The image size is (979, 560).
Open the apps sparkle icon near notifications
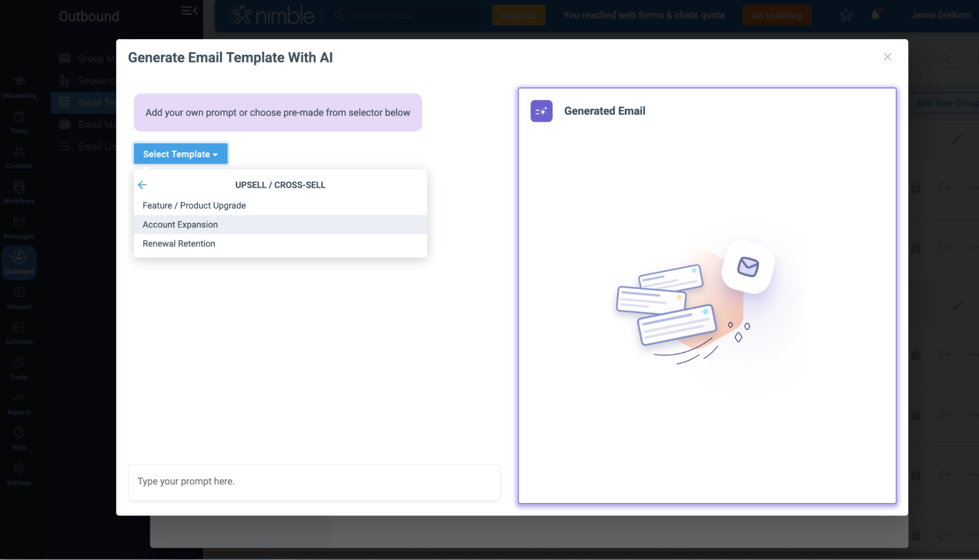pyautogui.click(x=846, y=15)
